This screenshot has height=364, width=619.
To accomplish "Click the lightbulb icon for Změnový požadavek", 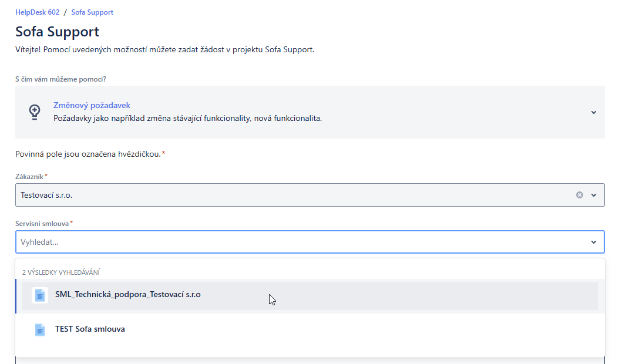I will (x=35, y=112).
